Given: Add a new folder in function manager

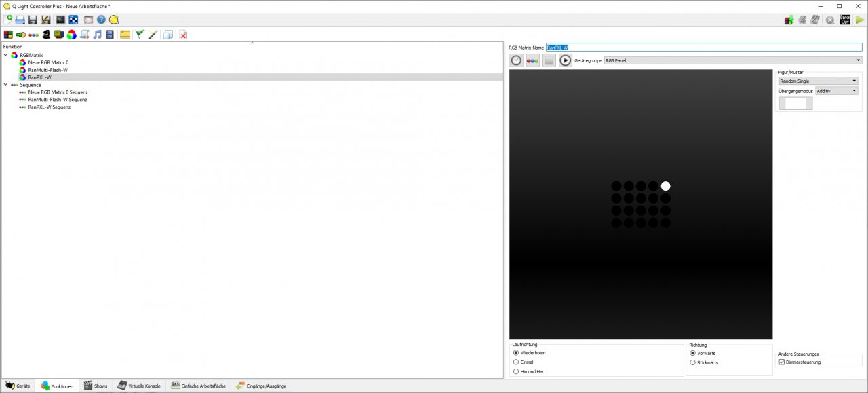Looking at the screenshot, I should (125, 35).
